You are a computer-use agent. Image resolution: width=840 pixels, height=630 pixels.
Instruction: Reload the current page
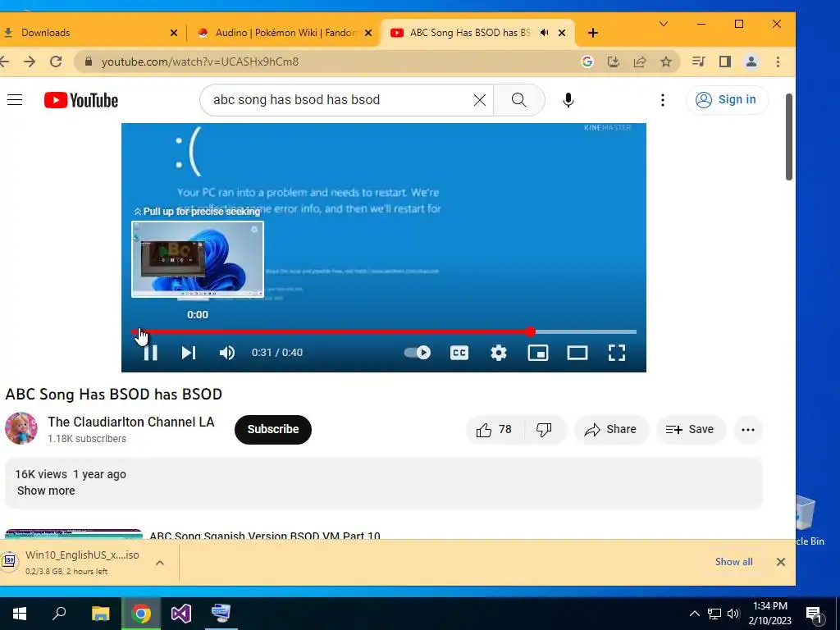[x=56, y=62]
